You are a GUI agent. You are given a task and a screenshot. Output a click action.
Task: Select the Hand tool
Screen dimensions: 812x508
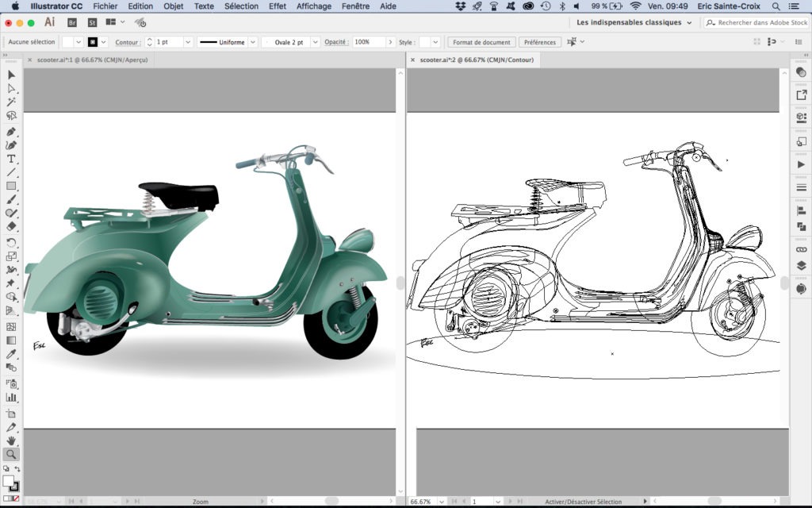pos(11,441)
